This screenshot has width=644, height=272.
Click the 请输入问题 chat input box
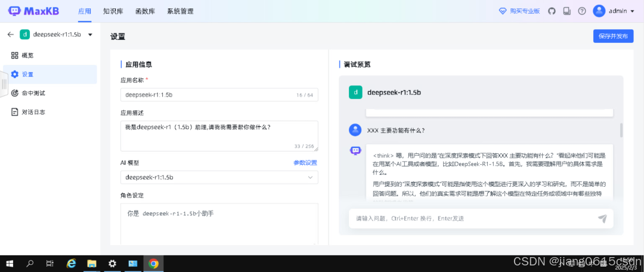(481, 218)
